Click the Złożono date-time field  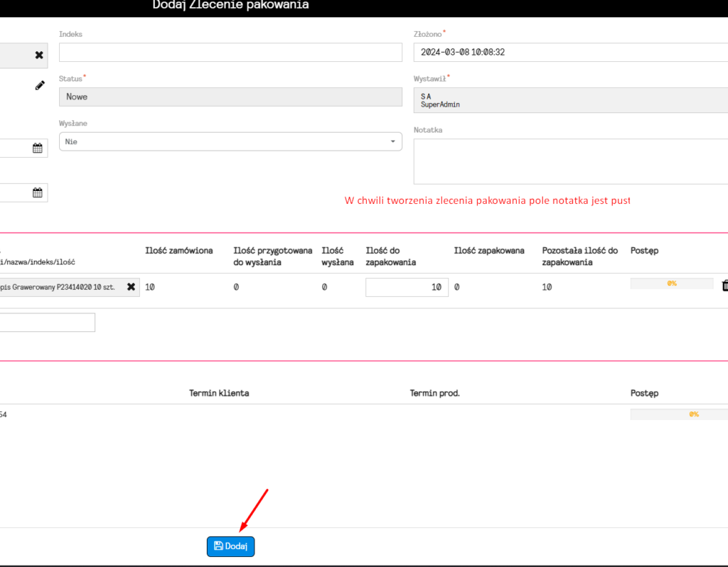click(x=571, y=53)
